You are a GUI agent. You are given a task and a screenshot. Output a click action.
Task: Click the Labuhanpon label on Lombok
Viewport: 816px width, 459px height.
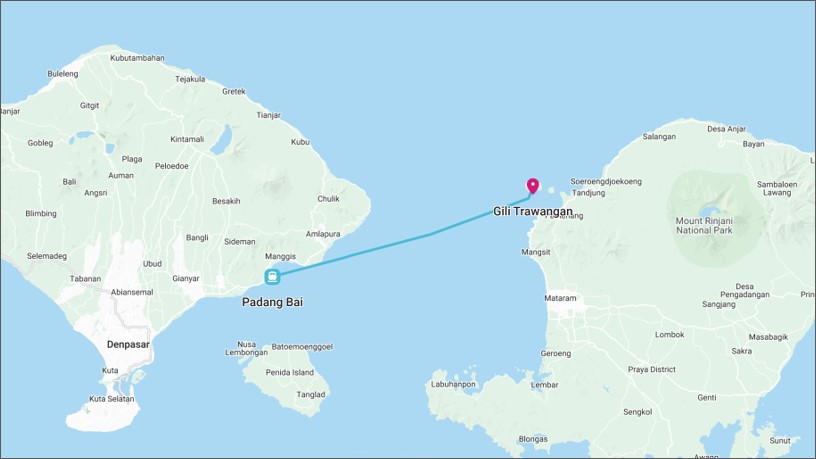click(x=453, y=385)
